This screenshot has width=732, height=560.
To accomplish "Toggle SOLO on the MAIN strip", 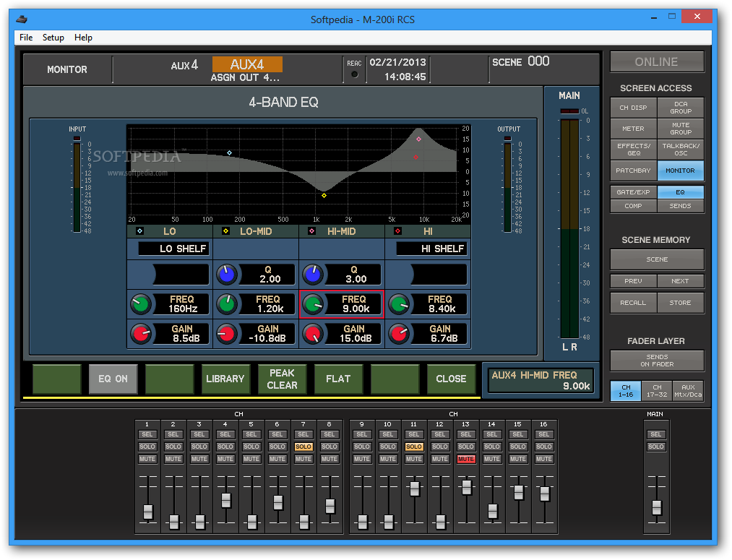I will 656,447.
